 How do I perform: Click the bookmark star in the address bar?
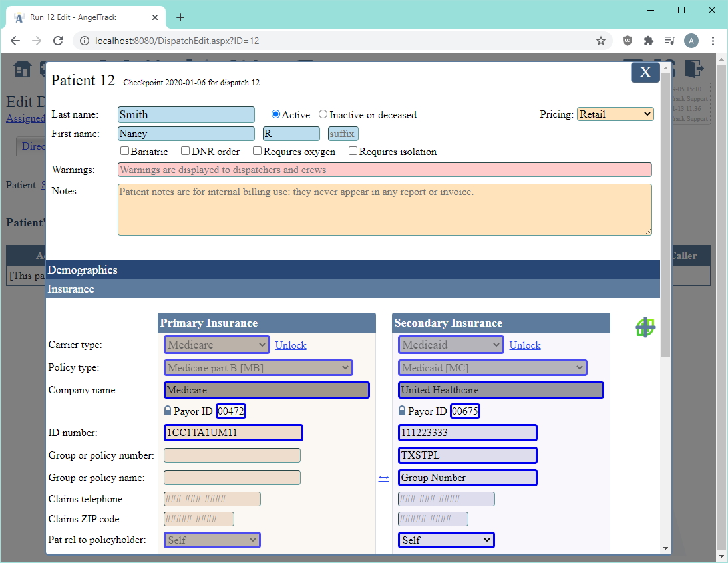coord(601,41)
